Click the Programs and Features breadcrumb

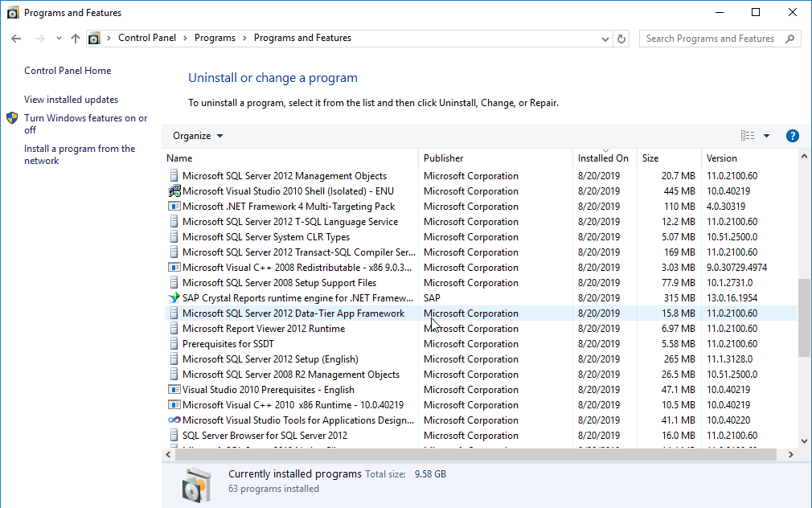[302, 38]
